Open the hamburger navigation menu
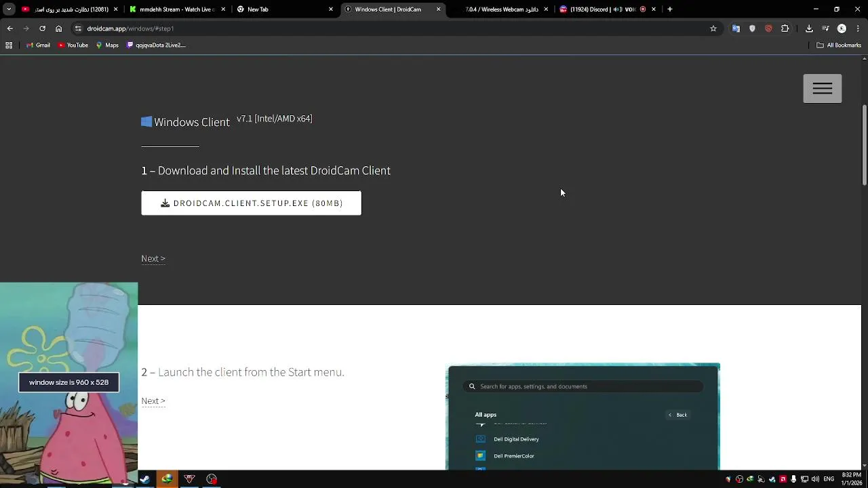The image size is (868, 488). 822,88
